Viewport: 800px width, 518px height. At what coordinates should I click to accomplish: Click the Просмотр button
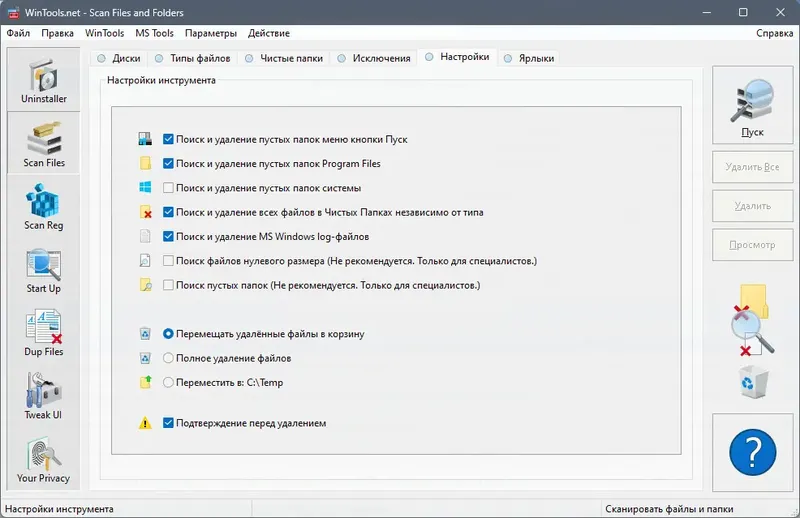(x=753, y=245)
